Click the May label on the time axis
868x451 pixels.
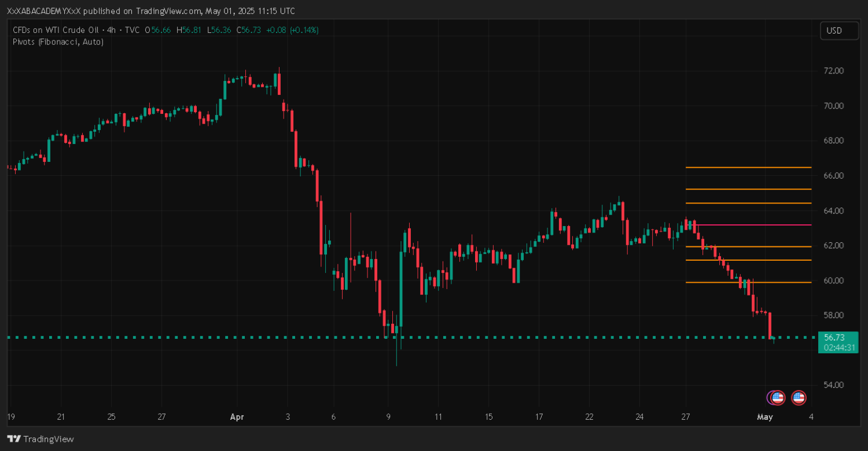click(765, 417)
